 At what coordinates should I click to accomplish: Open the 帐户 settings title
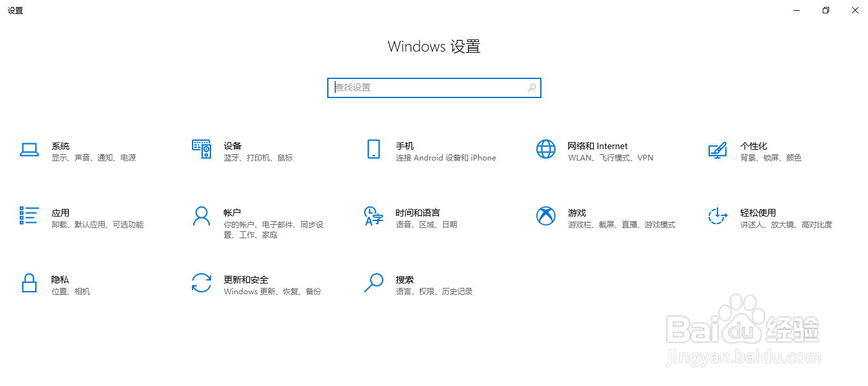pyautogui.click(x=233, y=213)
